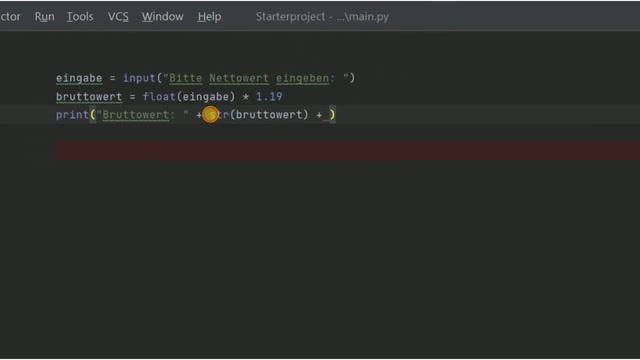
Task: Click the number 1.19 in the code
Action: pyautogui.click(x=269, y=97)
